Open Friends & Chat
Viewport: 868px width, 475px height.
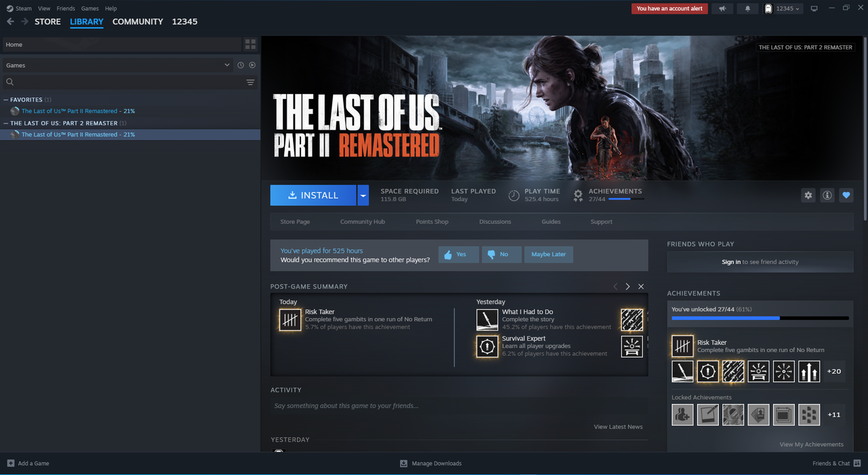click(x=837, y=463)
